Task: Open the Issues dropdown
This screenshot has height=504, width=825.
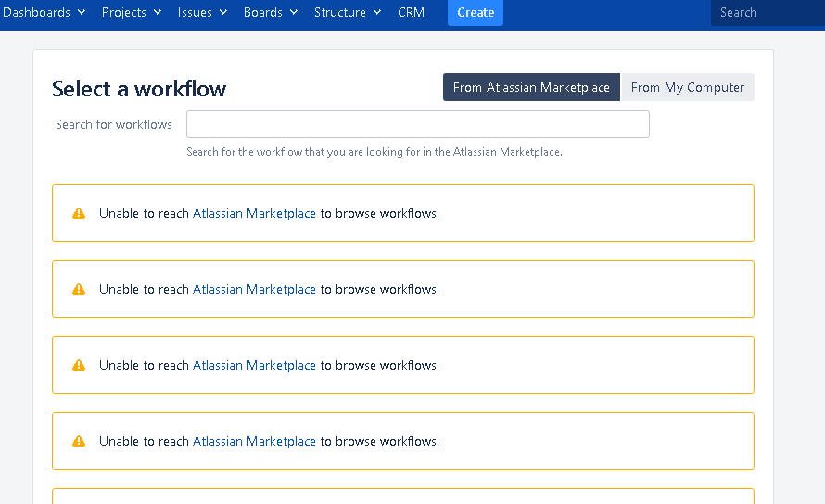Action: (x=202, y=12)
